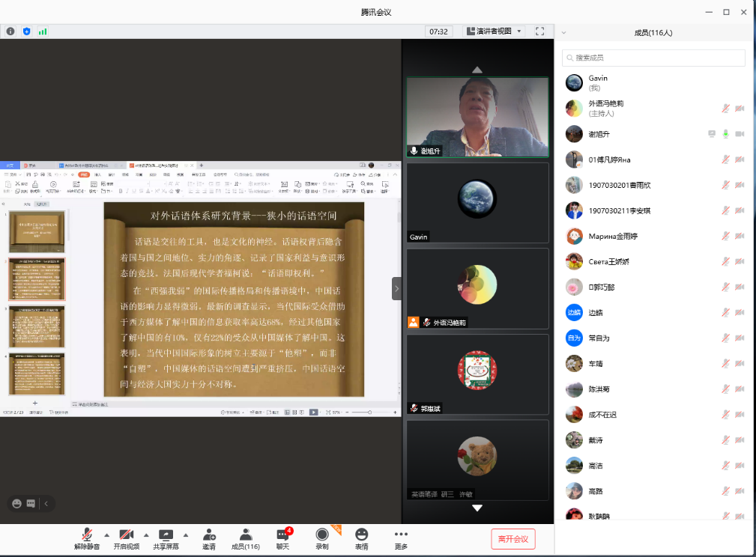
Task: Start recording the meeting
Action: coord(322,539)
